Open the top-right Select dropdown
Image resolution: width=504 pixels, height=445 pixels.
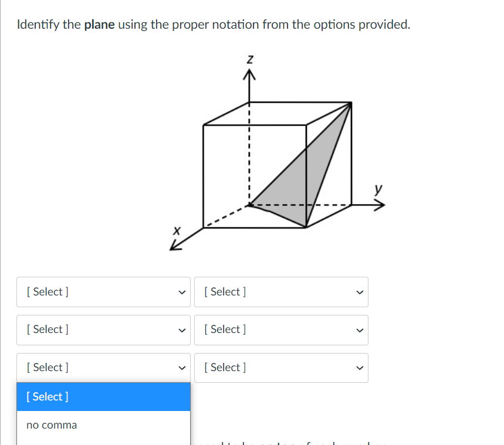281,291
